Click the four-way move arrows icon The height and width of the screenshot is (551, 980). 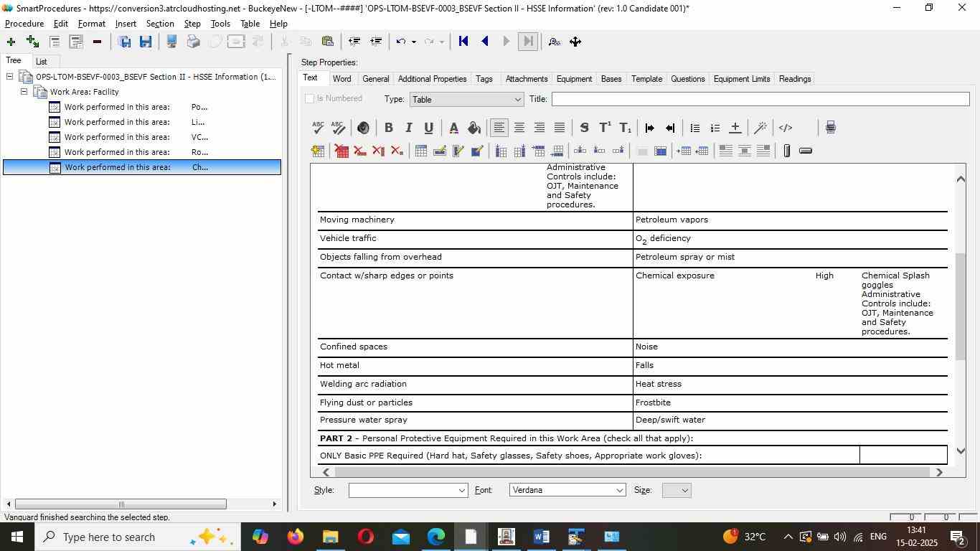pos(575,42)
